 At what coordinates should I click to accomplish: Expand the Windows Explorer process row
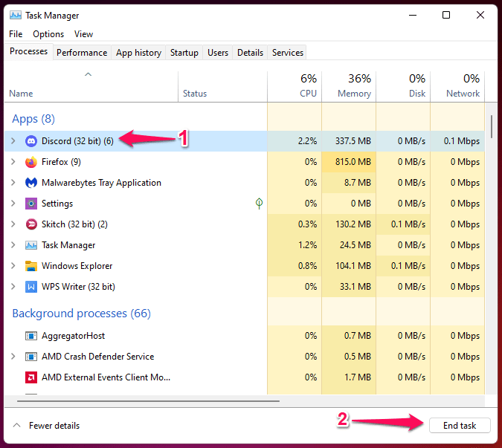13,265
